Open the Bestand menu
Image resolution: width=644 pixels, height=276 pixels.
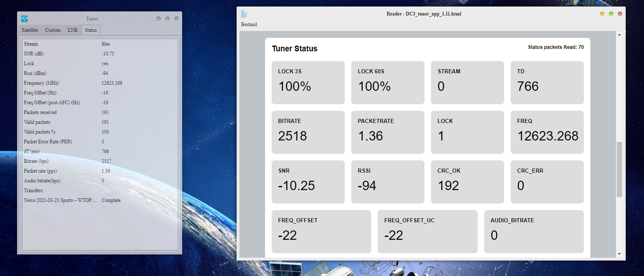249,24
